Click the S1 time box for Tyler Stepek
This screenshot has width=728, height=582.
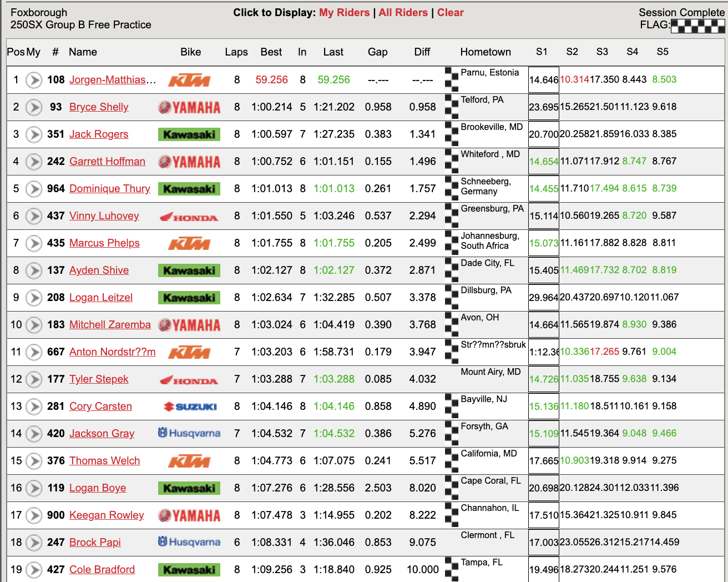543,379
